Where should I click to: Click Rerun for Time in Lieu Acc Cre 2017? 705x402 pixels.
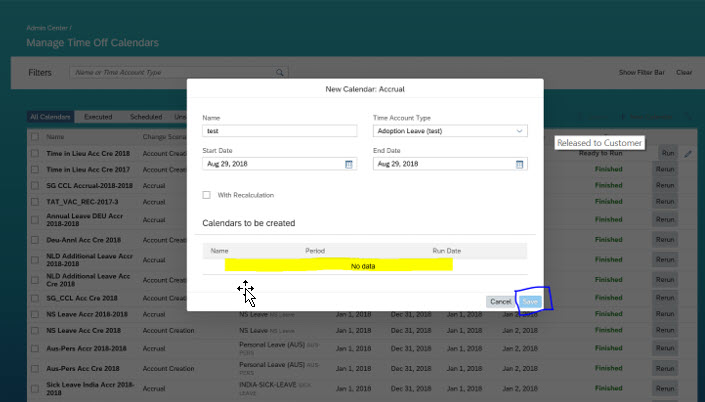click(x=665, y=170)
